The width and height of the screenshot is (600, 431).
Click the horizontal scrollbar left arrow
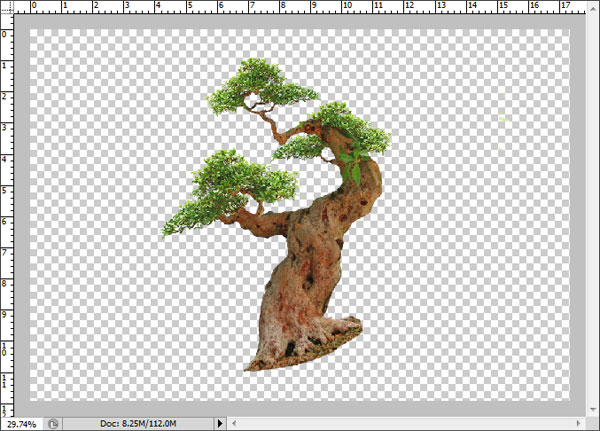(234, 423)
